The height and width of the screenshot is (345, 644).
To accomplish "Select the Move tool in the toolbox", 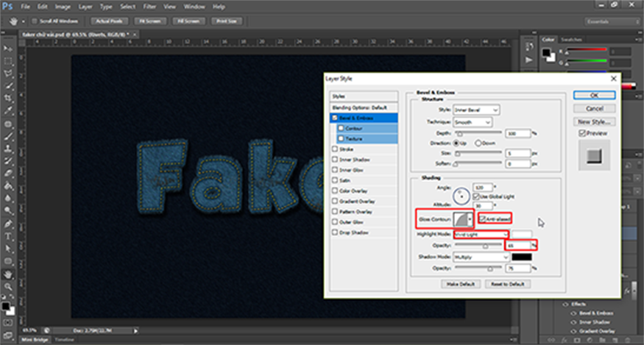I will (x=8, y=47).
